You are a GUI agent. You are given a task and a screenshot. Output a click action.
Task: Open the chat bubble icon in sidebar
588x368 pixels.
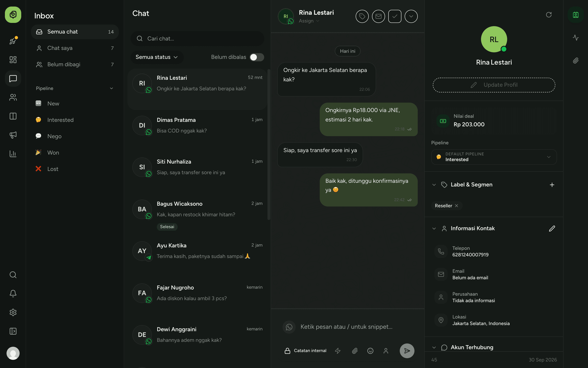click(x=13, y=78)
